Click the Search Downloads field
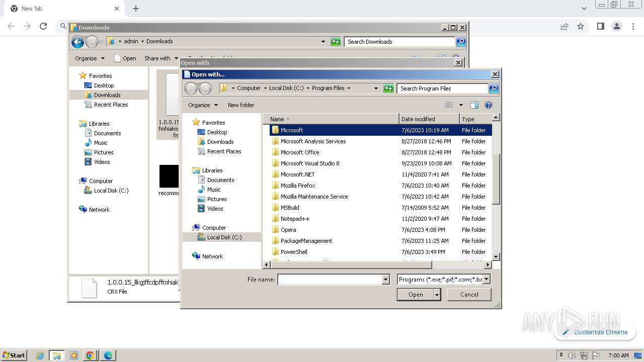 (400, 42)
